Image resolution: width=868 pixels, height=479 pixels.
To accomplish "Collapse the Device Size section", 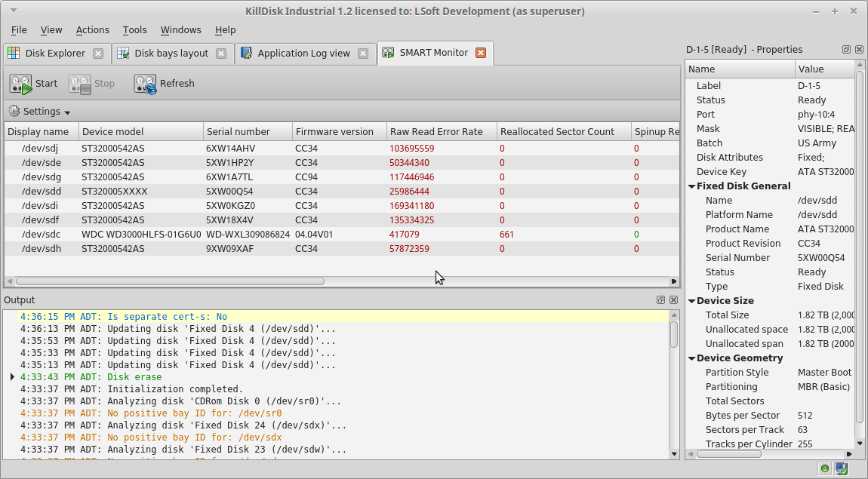I will [691, 300].
